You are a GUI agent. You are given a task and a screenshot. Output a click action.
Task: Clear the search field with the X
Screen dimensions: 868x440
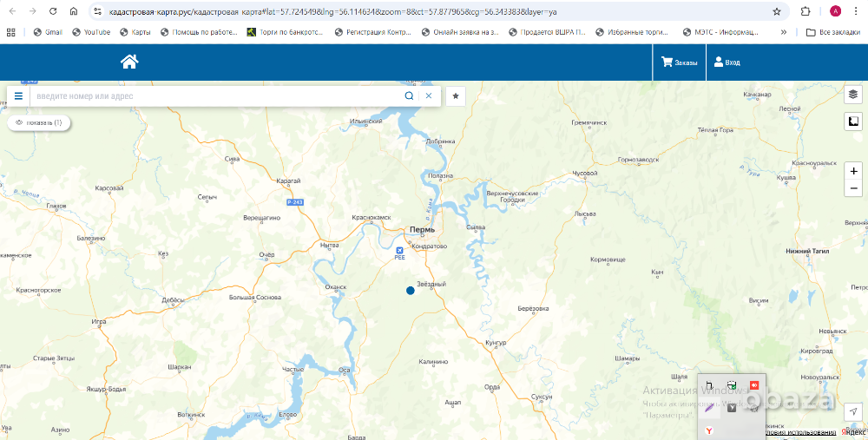[428, 95]
